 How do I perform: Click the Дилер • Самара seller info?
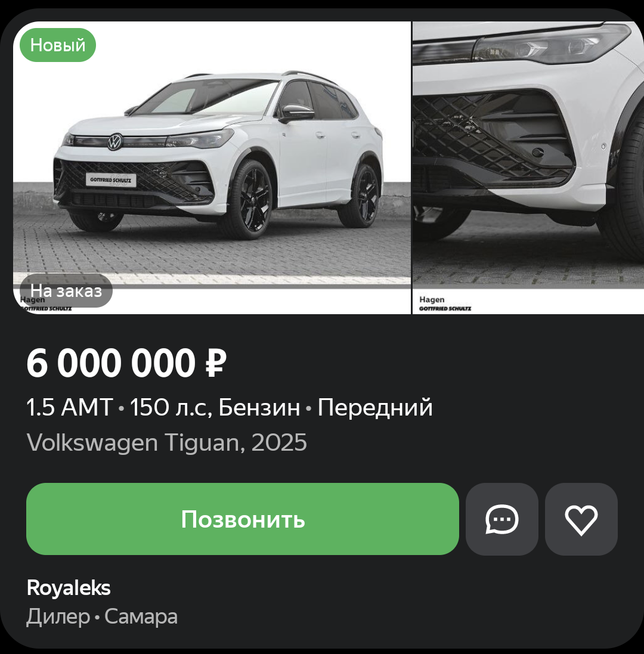click(102, 616)
